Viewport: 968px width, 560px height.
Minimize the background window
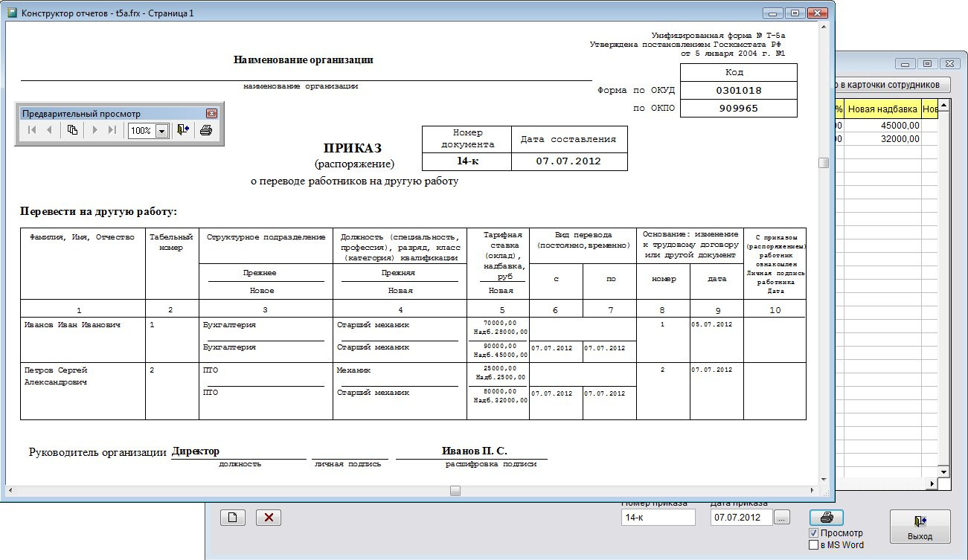pos(906,64)
